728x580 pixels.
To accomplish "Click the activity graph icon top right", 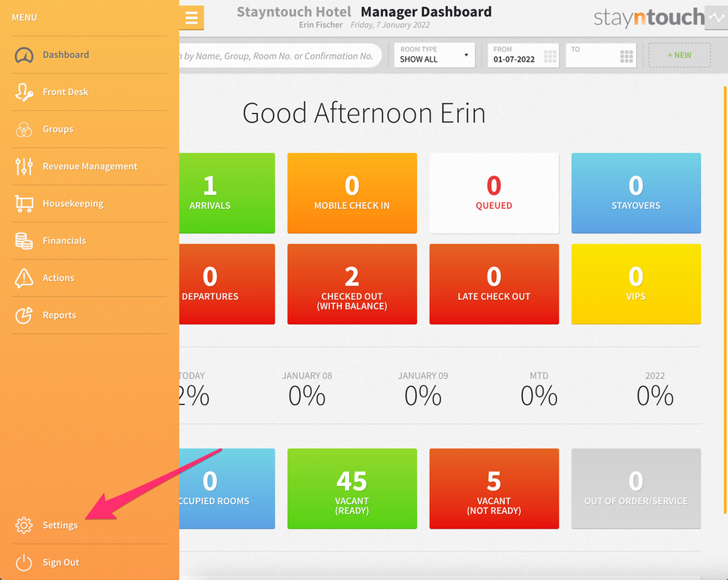I will coord(716,18).
